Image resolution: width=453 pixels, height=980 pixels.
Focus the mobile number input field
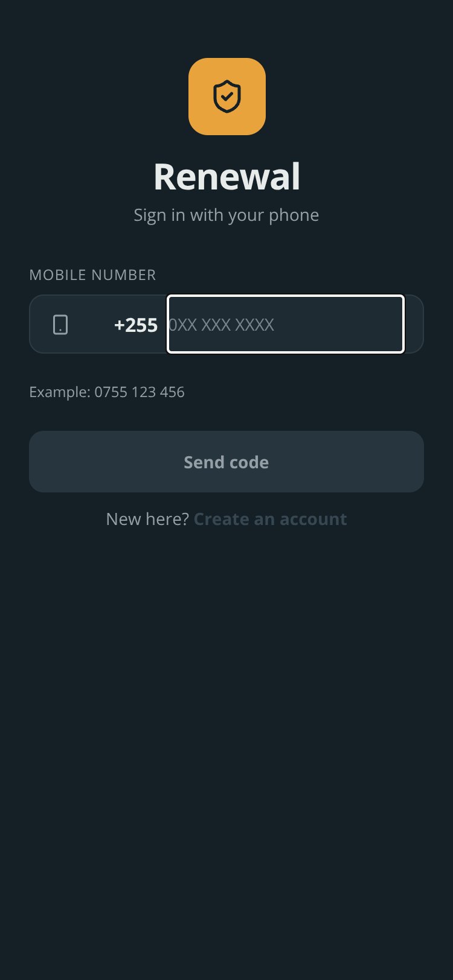click(285, 324)
